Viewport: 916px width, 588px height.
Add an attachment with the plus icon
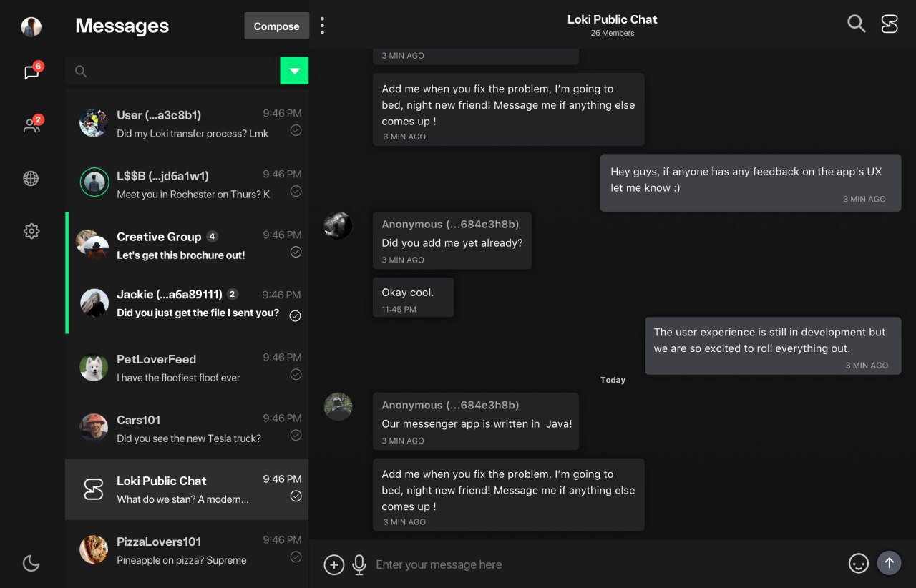pos(334,564)
